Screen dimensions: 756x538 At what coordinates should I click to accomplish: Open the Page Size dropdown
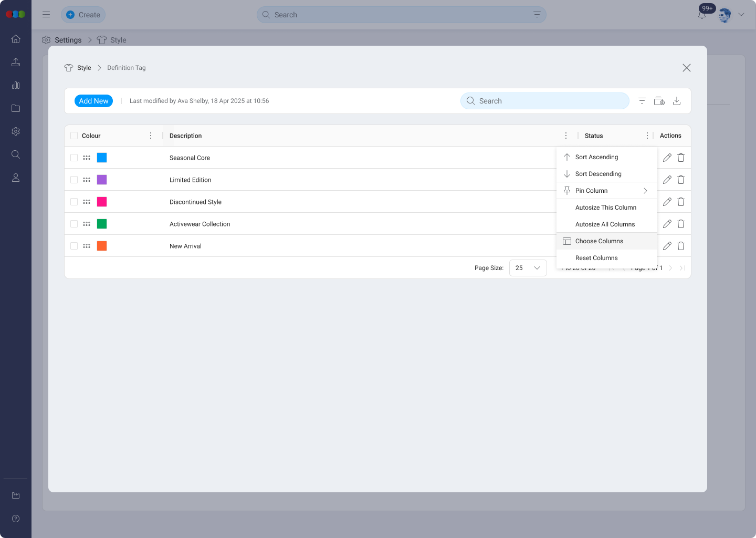coord(528,267)
